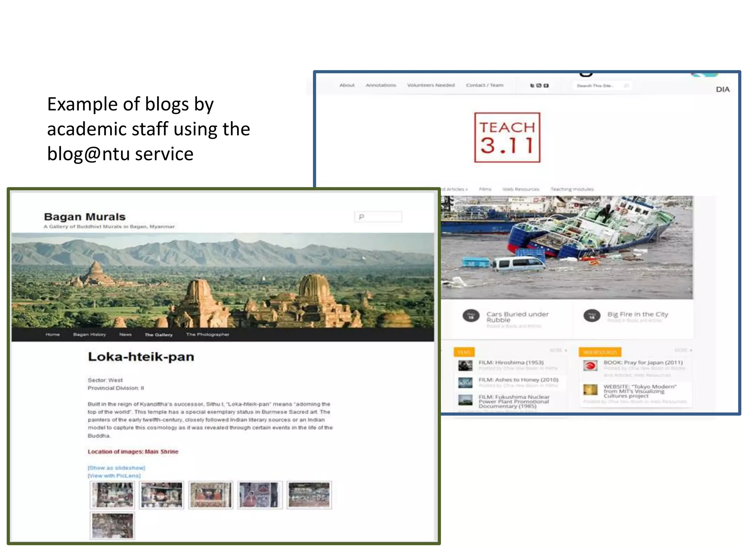Open the fifth mural thumbnail in the gallery

coord(309,495)
